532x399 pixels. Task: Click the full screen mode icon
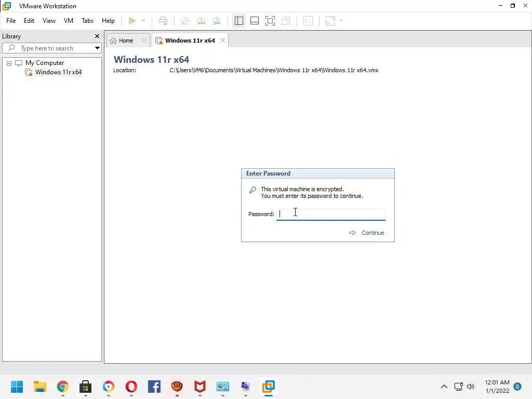coord(270,21)
